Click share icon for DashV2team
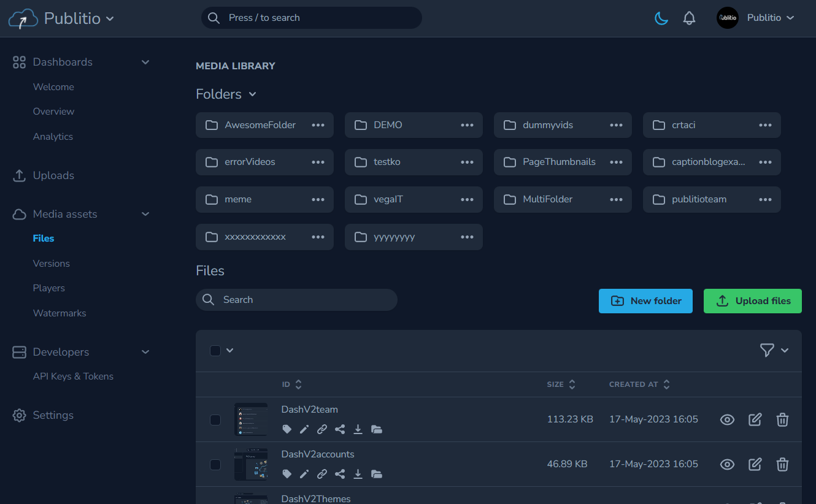816x504 pixels. click(340, 429)
